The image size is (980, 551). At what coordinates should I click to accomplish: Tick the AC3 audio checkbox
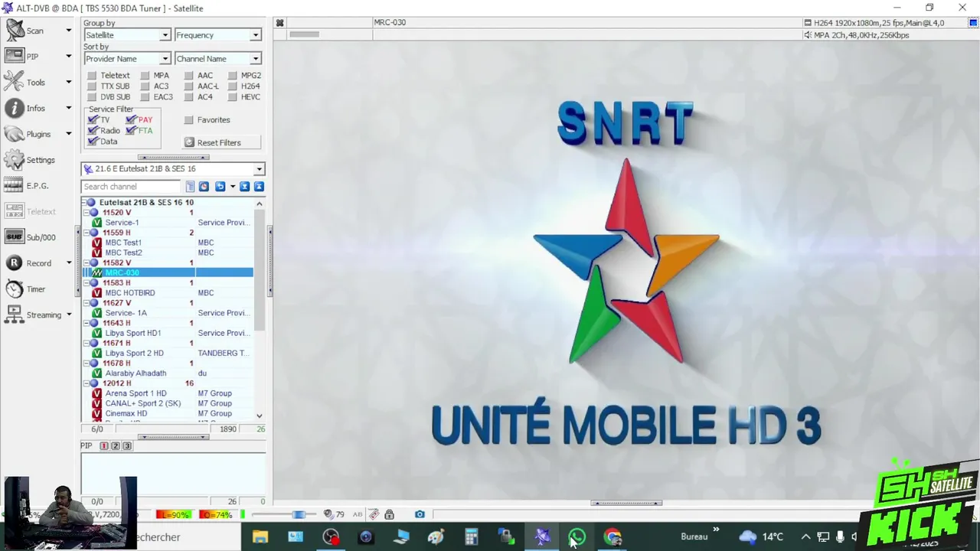coord(145,86)
